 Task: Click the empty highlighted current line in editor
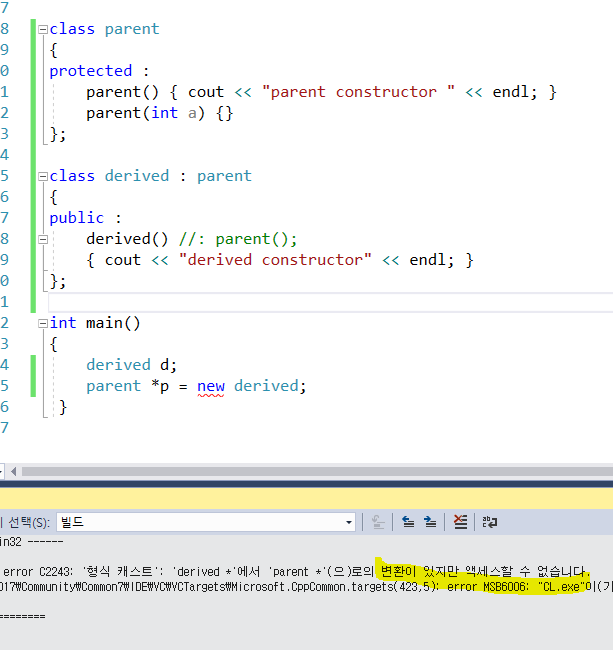coord(330,302)
